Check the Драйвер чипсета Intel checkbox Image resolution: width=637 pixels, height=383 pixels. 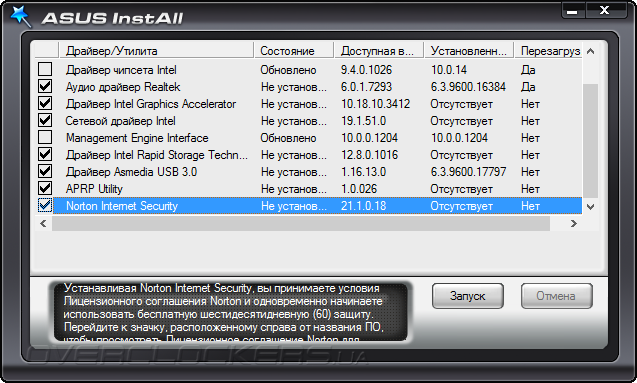45,69
